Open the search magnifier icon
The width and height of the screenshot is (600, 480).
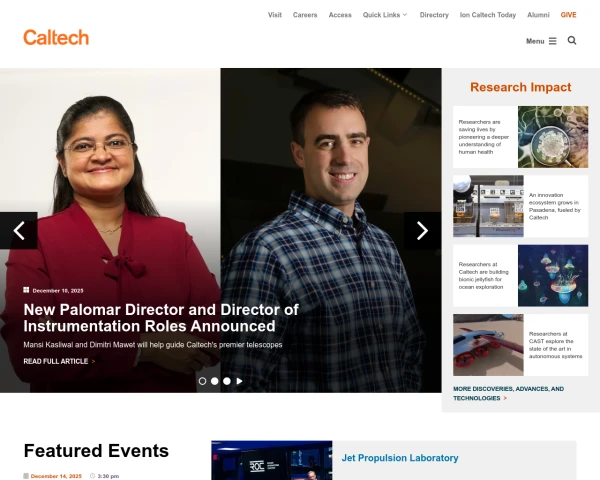click(x=572, y=41)
